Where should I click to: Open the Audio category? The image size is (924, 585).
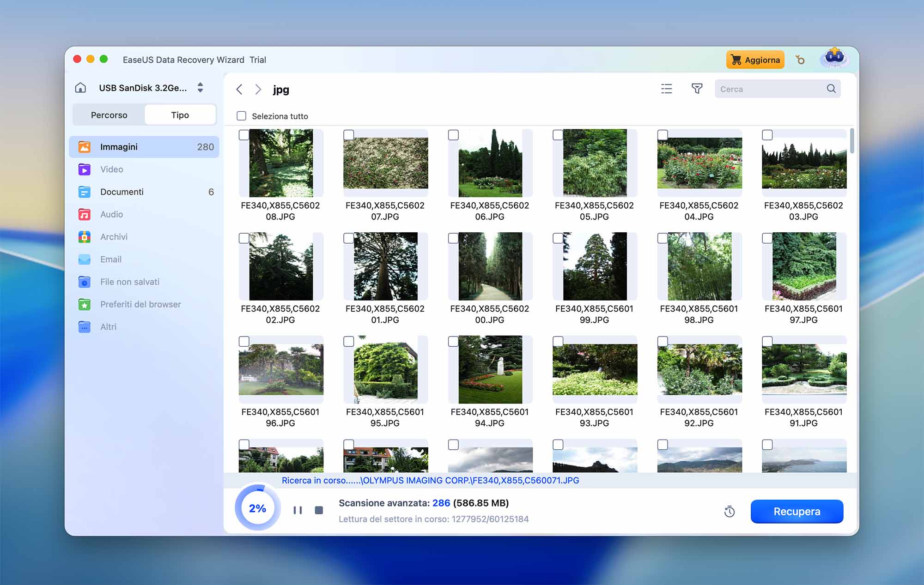(x=111, y=214)
